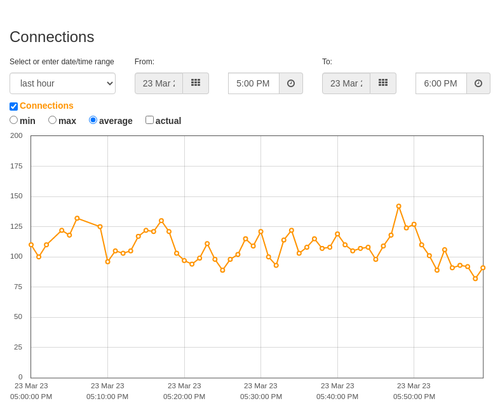Click the 5:00 PM time field
The height and width of the screenshot is (403, 500).
point(254,83)
